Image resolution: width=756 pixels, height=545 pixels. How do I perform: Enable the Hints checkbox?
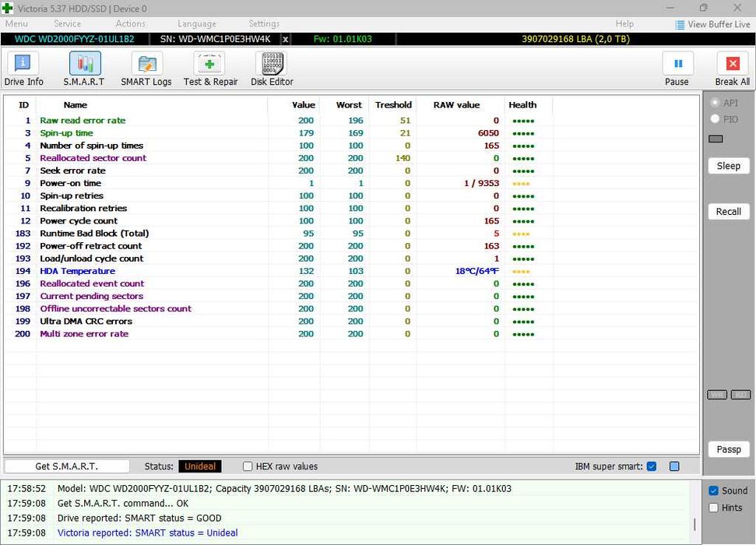714,508
